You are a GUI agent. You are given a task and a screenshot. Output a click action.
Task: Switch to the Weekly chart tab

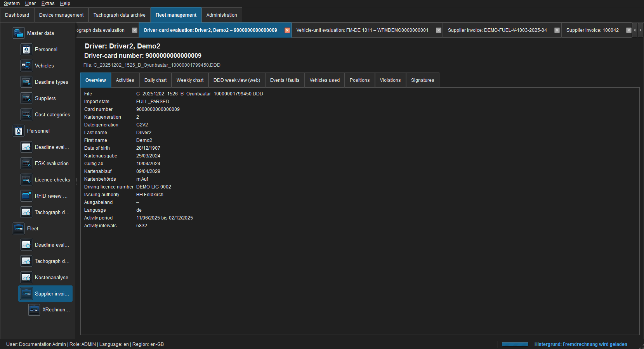tap(190, 80)
